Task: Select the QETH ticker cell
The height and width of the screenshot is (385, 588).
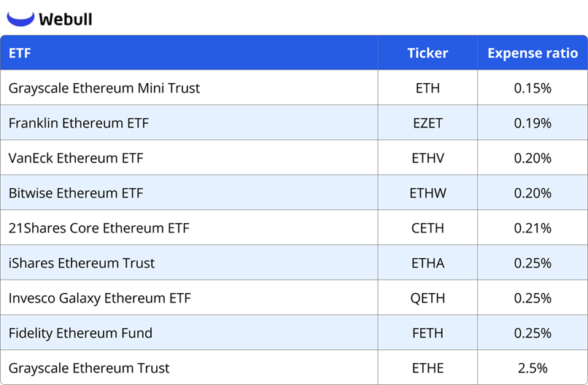Action: pyautogui.click(x=428, y=298)
